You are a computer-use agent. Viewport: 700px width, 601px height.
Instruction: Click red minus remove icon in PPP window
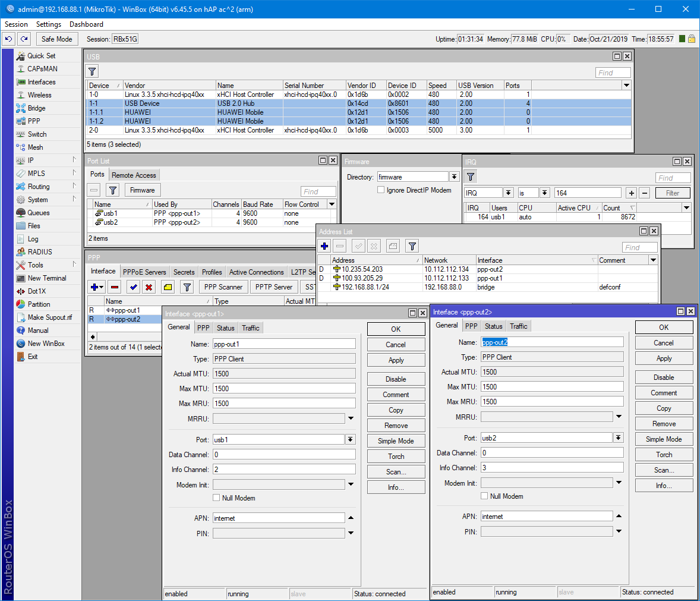[x=115, y=287]
